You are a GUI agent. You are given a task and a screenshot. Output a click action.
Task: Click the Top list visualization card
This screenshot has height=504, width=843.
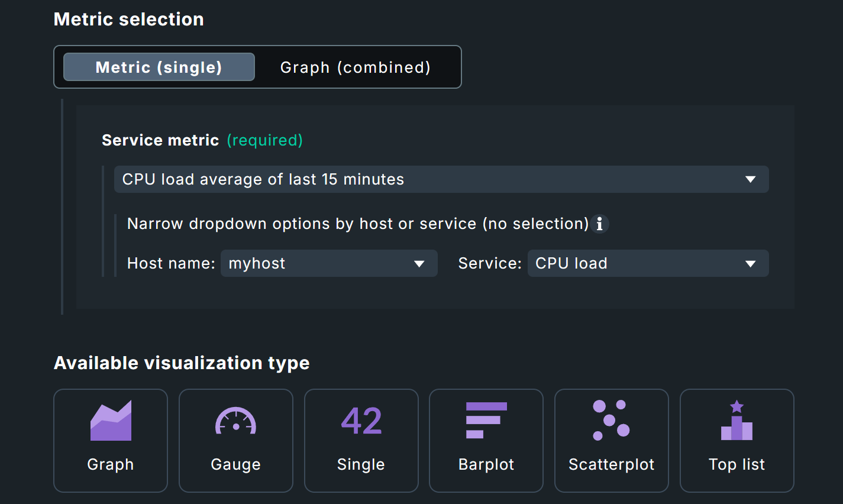point(737,441)
